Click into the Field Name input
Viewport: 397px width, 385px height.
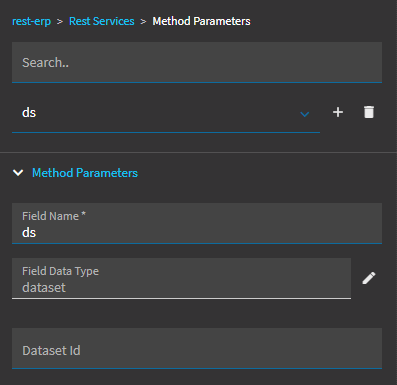coord(197,223)
